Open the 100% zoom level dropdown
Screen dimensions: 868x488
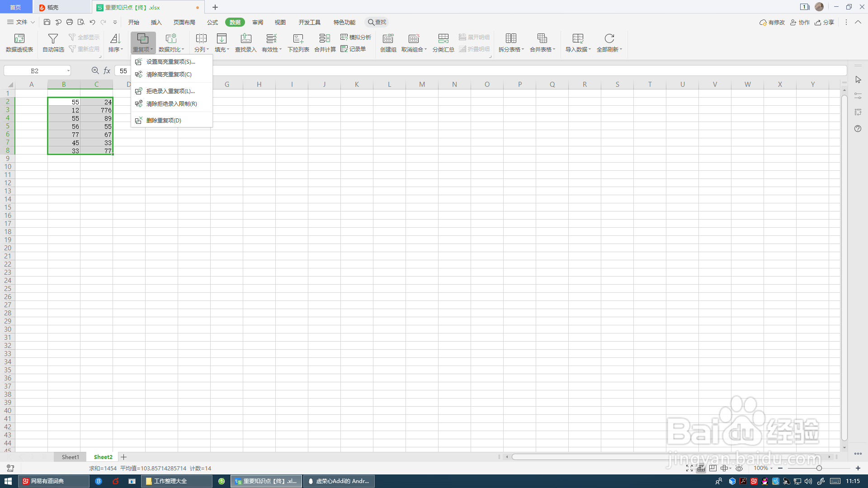click(763, 468)
